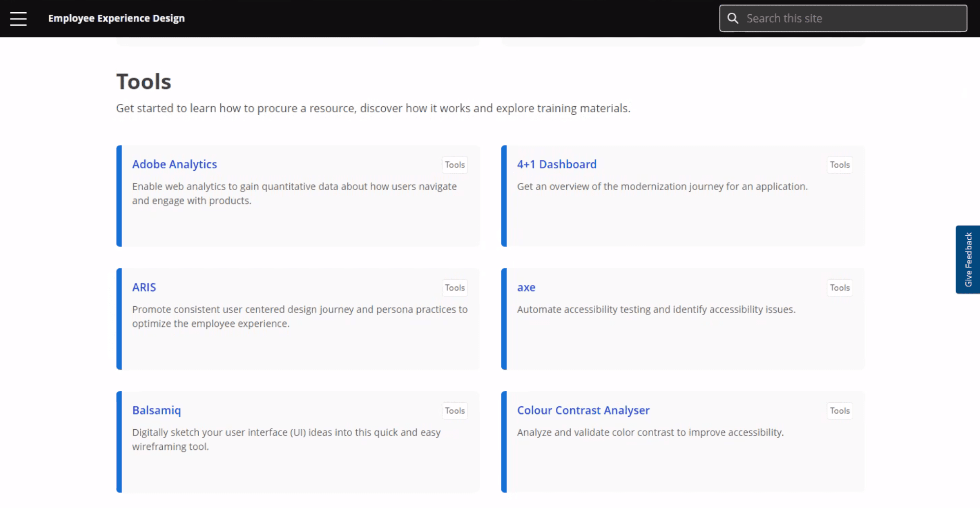This screenshot has width=980, height=508.
Task: Click Tools tag on ARIS card
Action: pos(455,288)
